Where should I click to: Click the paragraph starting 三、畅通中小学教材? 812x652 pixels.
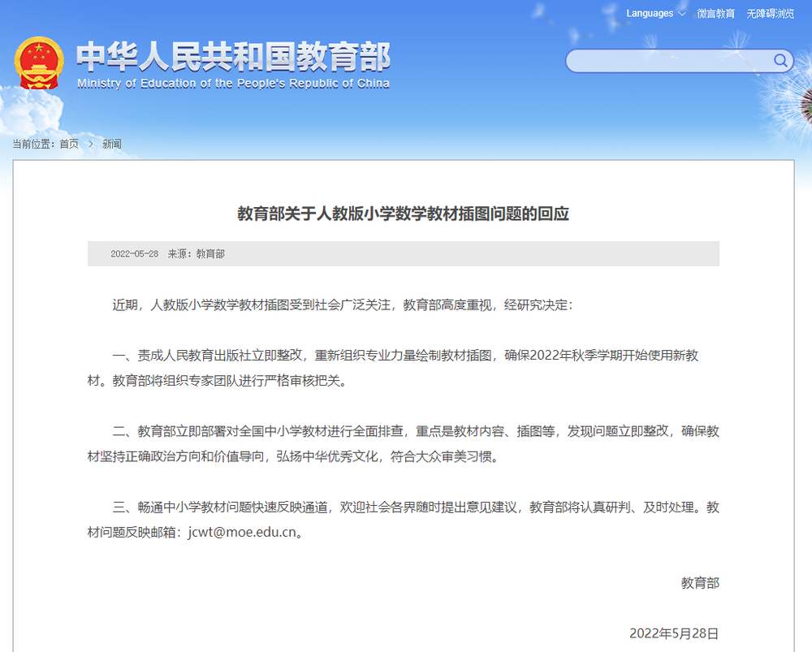403,520
